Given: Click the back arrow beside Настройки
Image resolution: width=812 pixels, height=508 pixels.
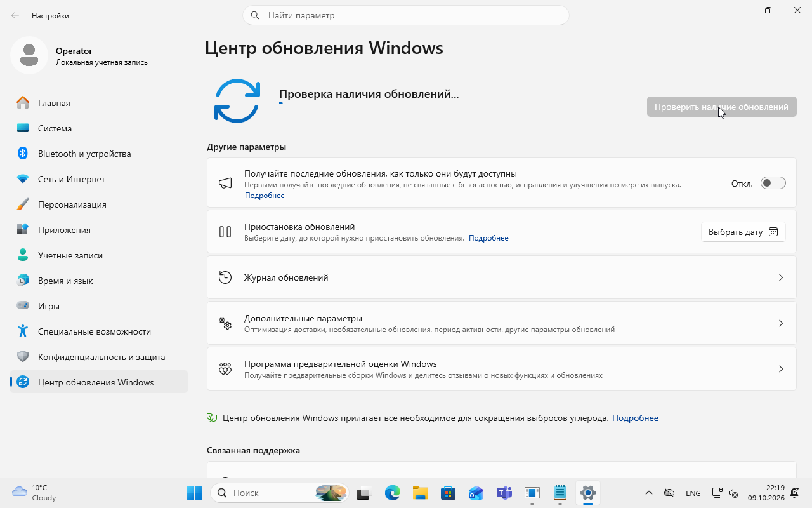Looking at the screenshot, I should [15, 15].
